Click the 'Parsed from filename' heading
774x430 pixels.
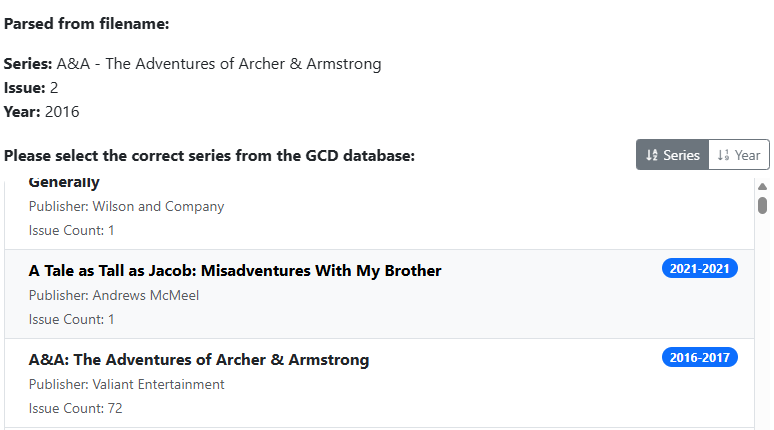[x=86, y=24]
